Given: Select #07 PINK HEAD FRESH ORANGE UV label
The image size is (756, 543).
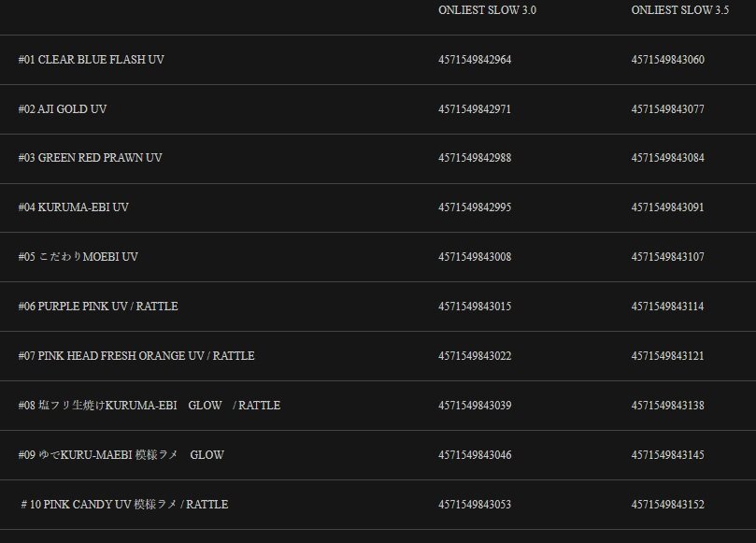Looking at the screenshot, I should point(136,356).
